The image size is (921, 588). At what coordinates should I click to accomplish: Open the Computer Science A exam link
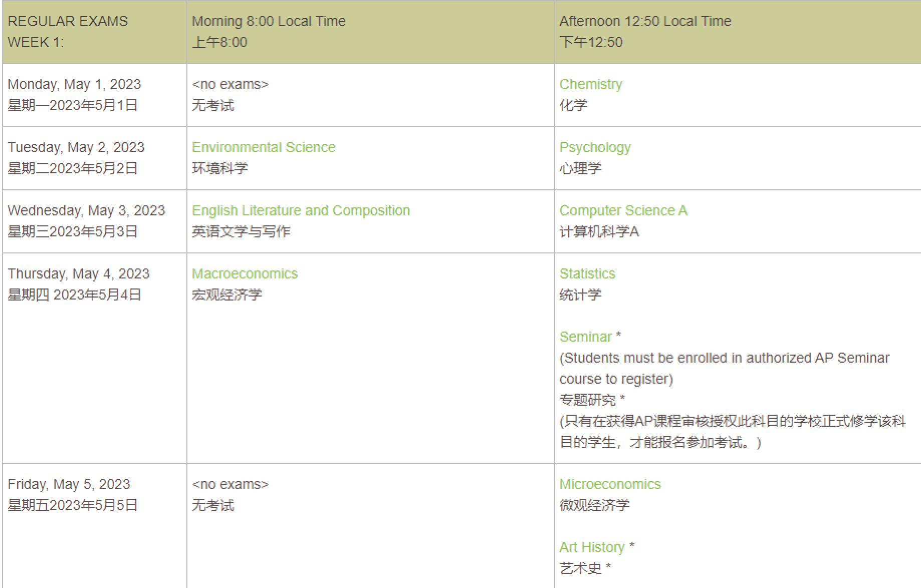click(x=623, y=210)
